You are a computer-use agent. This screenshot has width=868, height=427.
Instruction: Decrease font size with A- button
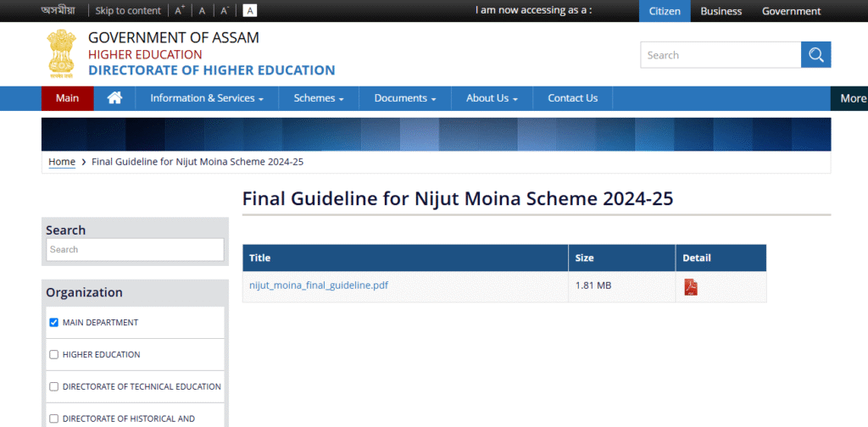click(224, 10)
